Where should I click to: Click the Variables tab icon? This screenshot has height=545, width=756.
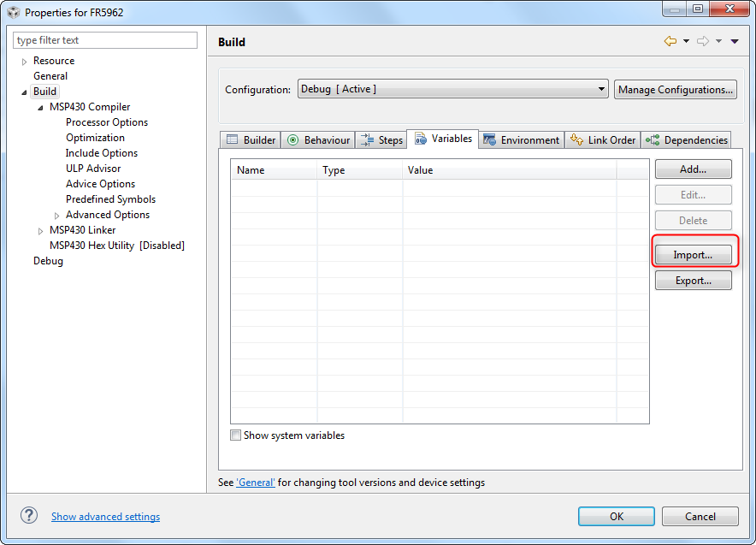pyautogui.click(x=422, y=139)
